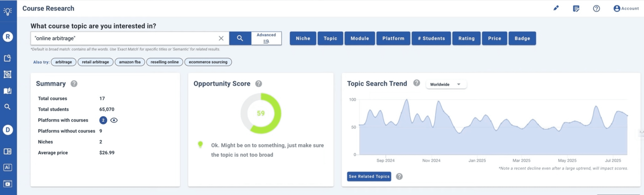
Task: Click the open book sidebar icon
Action: click(8, 91)
